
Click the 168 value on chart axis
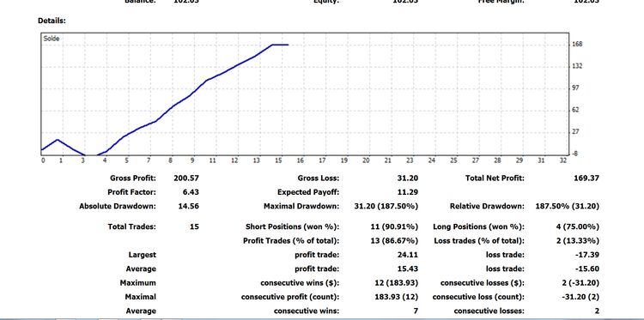578,45
